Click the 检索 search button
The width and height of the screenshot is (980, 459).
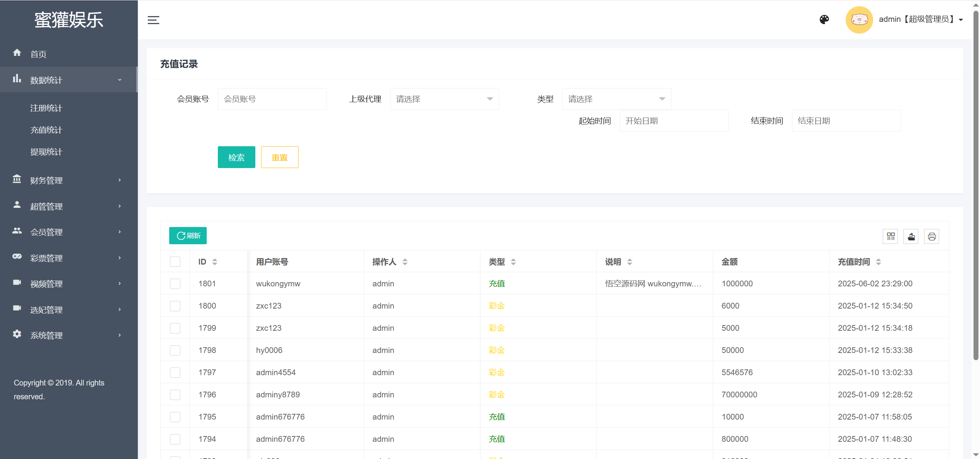(x=236, y=157)
